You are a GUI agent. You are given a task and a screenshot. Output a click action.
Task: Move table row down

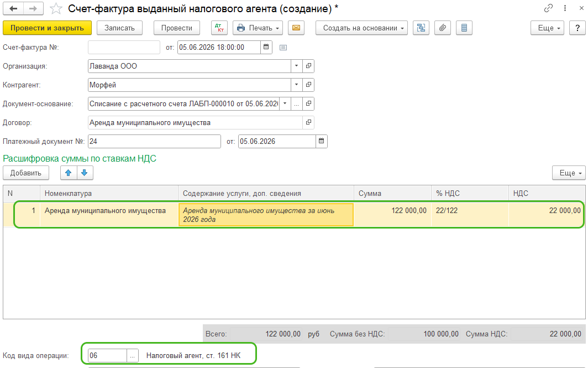[x=85, y=173]
